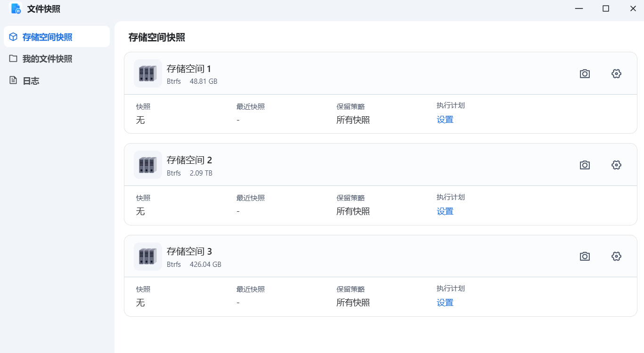Click 所有快照 retention policy of 存储空间 2

[353, 211]
